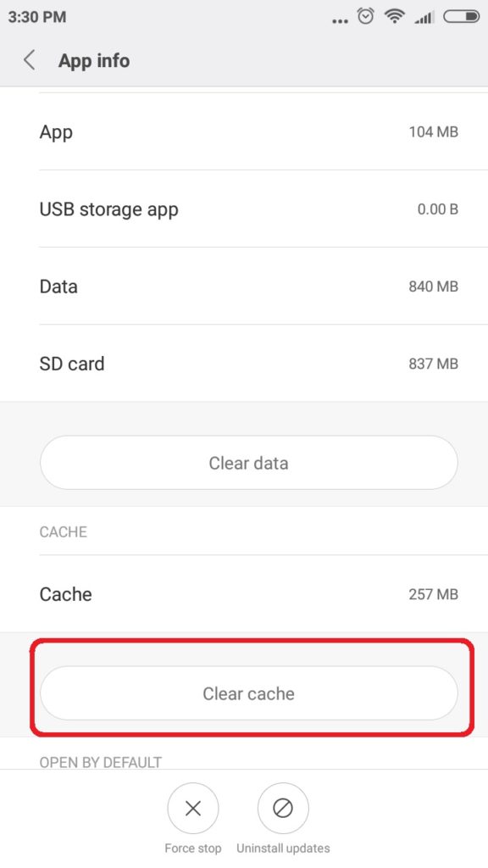Screen dimensions: 488x868
Task: Tap the alarm clock status icon
Action: point(366,17)
